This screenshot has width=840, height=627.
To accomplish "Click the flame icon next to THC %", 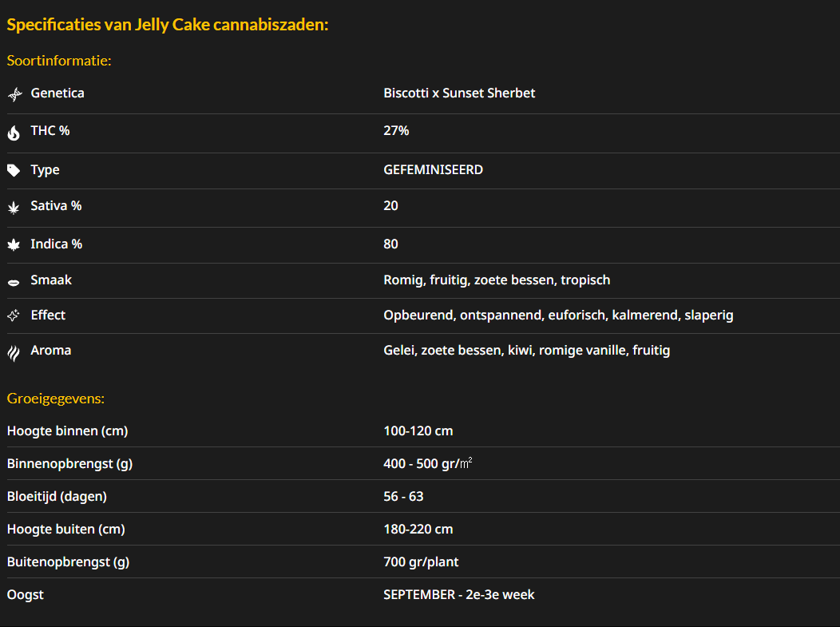I will [14, 133].
